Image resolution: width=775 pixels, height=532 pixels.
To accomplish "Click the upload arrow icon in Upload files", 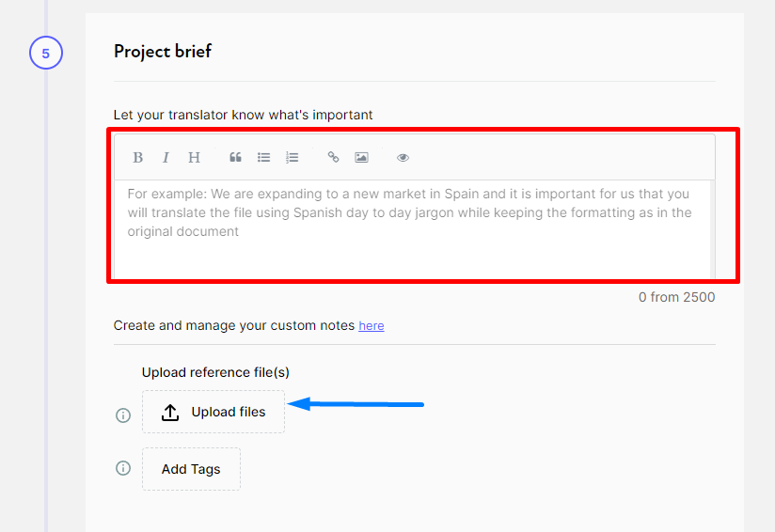I will (x=170, y=413).
